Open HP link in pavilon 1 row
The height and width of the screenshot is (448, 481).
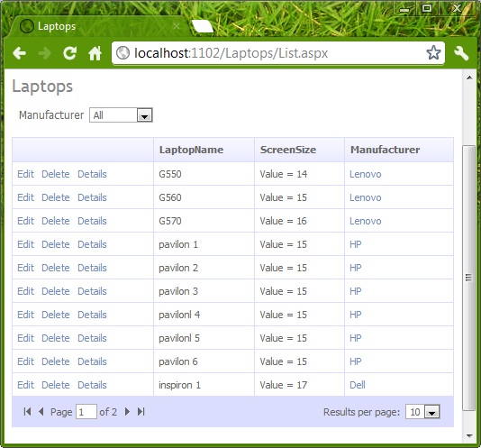coord(356,244)
